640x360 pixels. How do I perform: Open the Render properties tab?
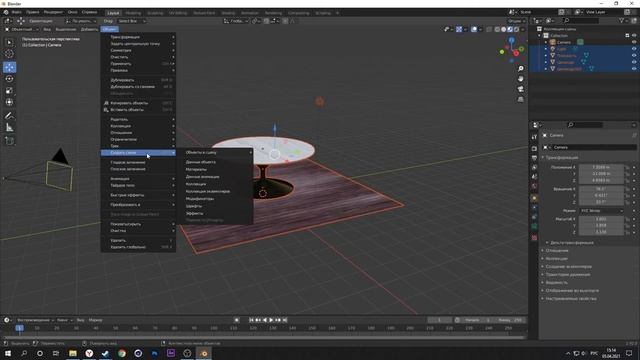534,149
